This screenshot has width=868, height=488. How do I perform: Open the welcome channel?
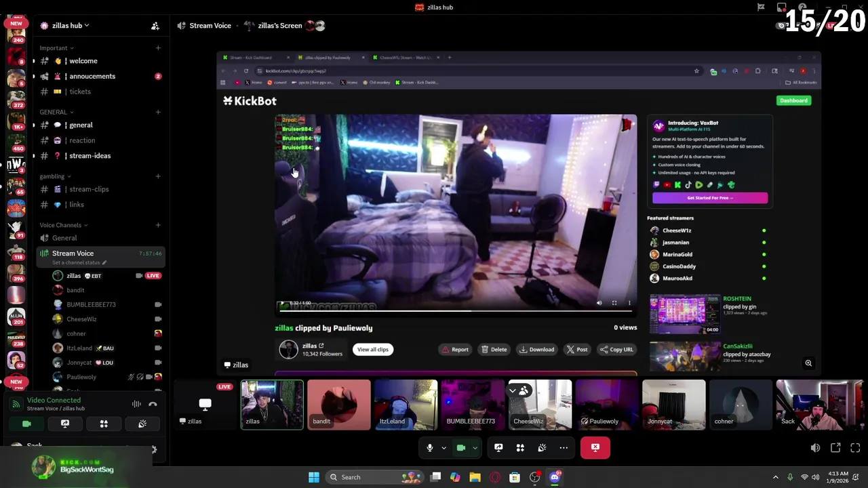click(x=100, y=61)
